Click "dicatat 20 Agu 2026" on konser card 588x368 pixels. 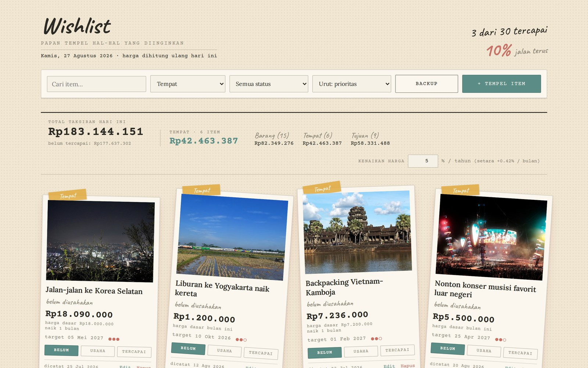[x=457, y=365]
